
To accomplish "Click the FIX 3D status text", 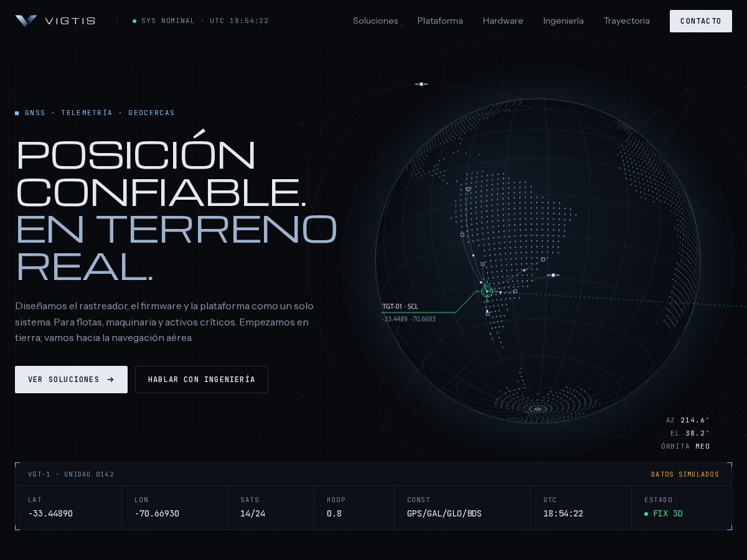I will pyautogui.click(x=668, y=514).
